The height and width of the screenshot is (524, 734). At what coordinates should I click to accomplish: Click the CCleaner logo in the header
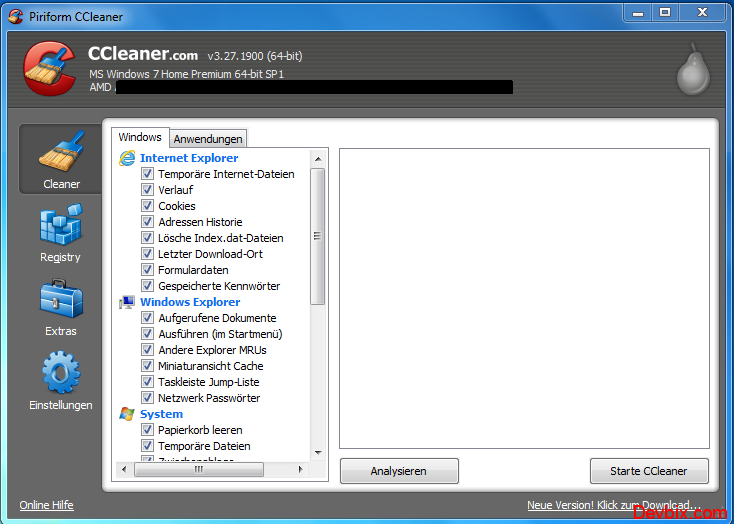pos(49,68)
